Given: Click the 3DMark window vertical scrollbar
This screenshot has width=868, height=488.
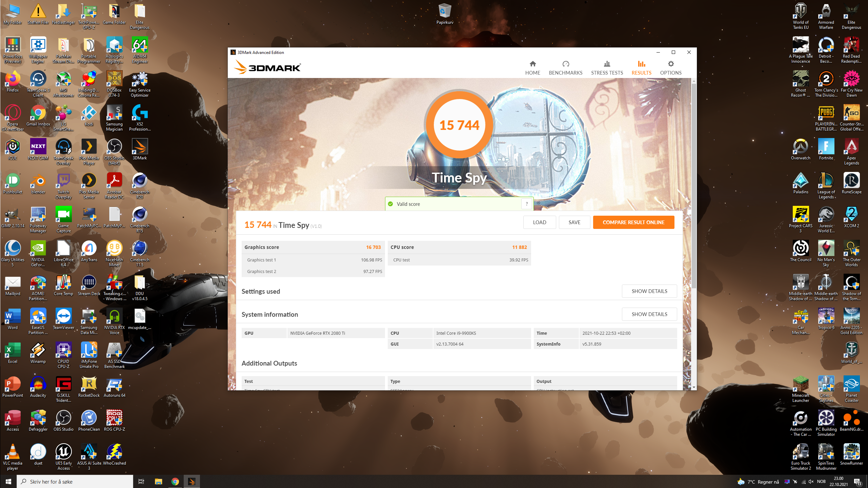Looking at the screenshot, I should 693,187.
